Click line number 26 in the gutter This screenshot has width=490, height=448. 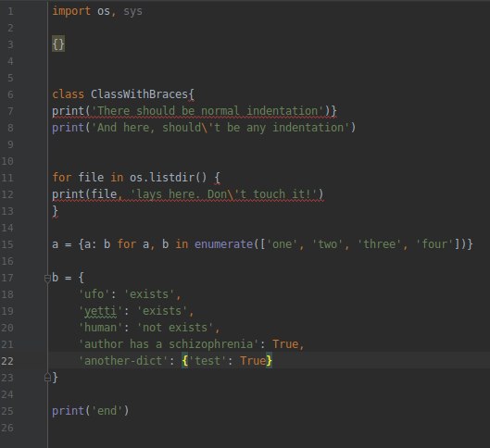pos(7,428)
